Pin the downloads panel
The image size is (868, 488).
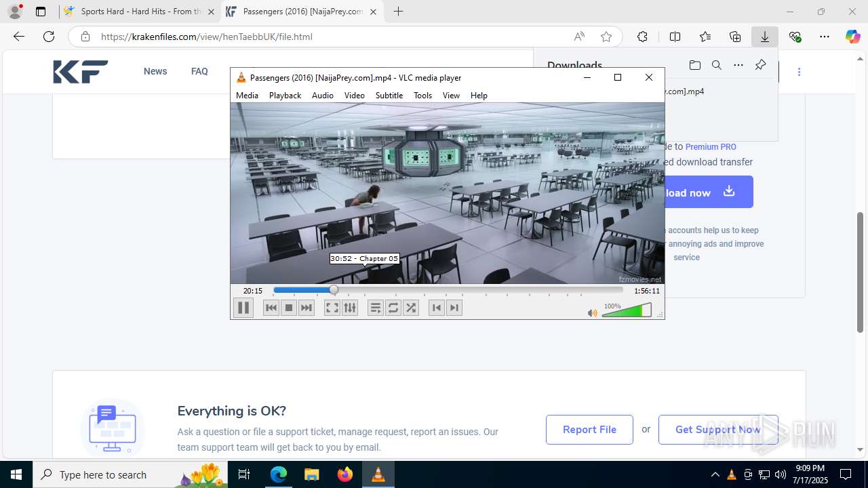tap(760, 65)
